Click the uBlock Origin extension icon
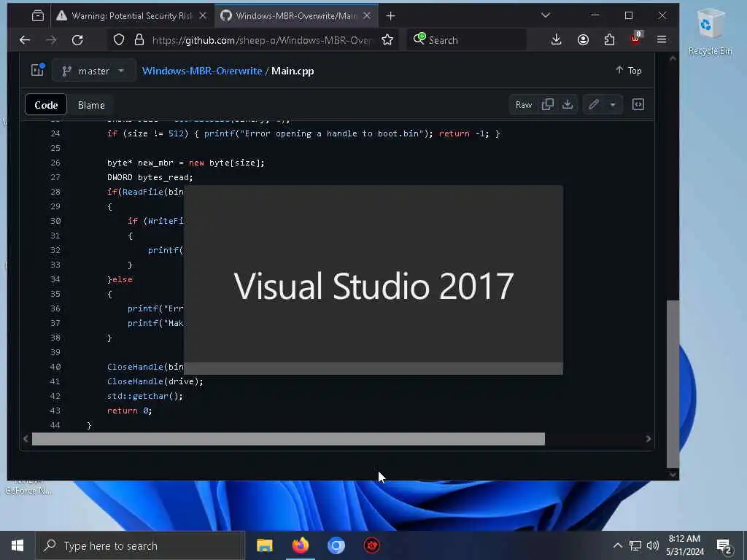 tap(636, 39)
